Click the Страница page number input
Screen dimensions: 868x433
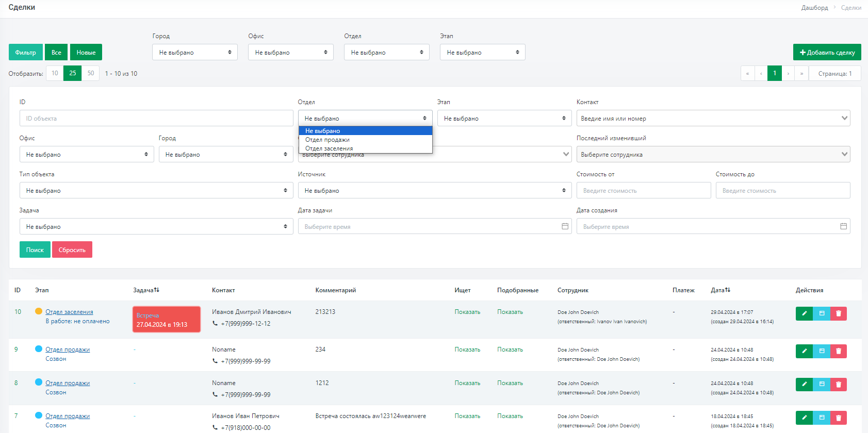point(835,73)
